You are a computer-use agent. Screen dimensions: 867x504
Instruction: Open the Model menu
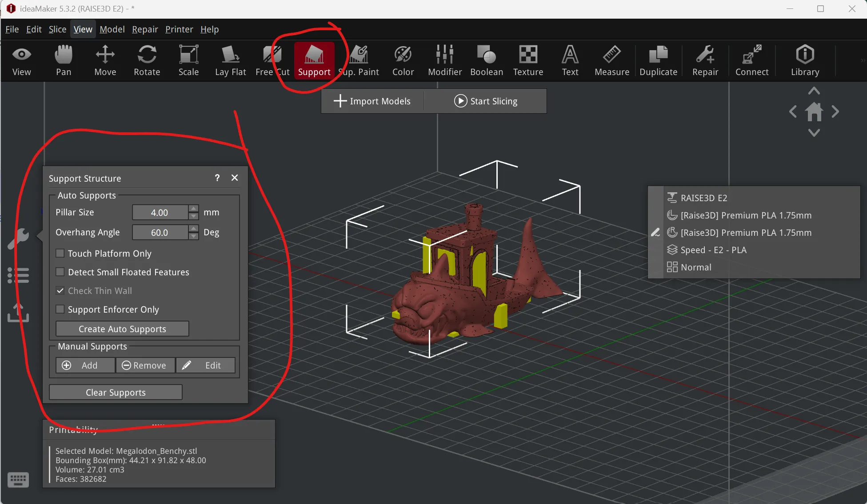[112, 29]
